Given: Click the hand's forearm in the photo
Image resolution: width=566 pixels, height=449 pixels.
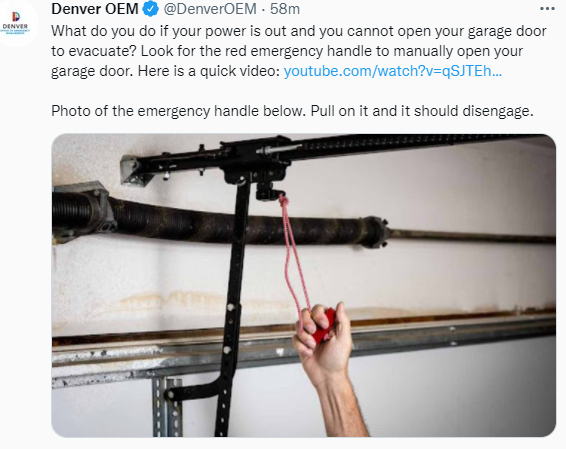Looking at the screenshot, I should (343, 404).
